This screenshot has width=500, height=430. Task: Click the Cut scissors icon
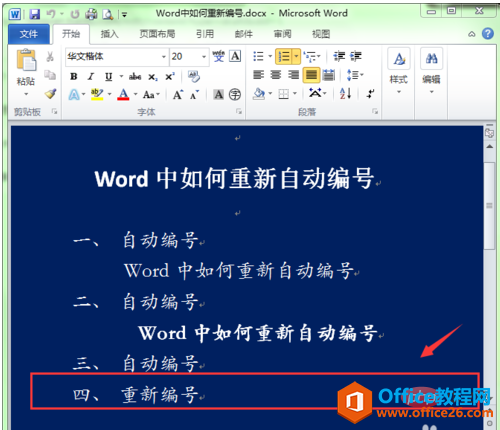pyautogui.click(x=50, y=56)
